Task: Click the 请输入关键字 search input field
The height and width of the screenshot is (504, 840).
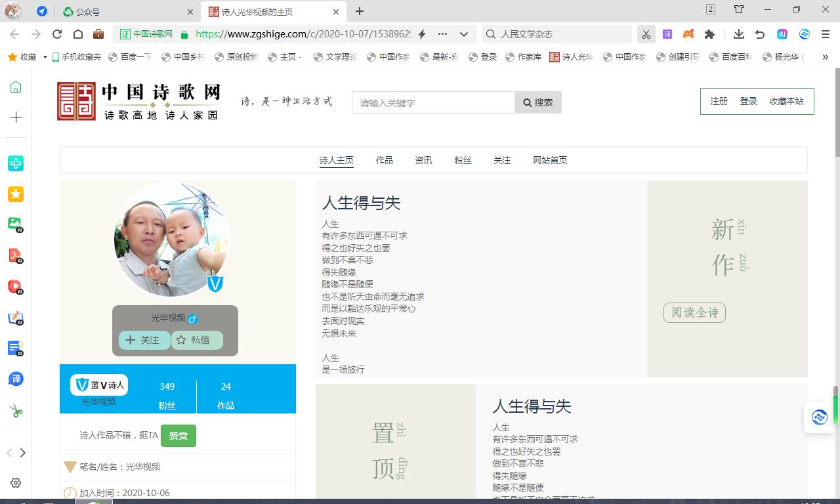Action: [x=433, y=102]
